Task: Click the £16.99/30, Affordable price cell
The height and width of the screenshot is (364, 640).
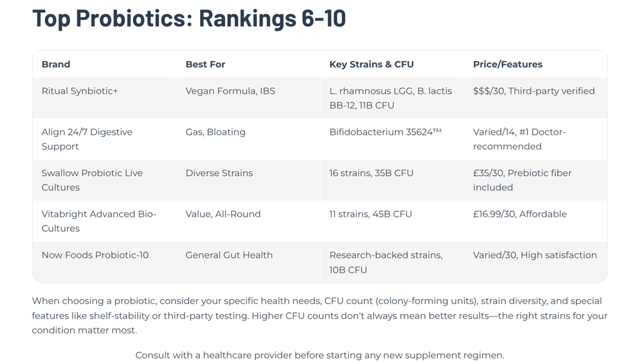Action: tap(536, 222)
